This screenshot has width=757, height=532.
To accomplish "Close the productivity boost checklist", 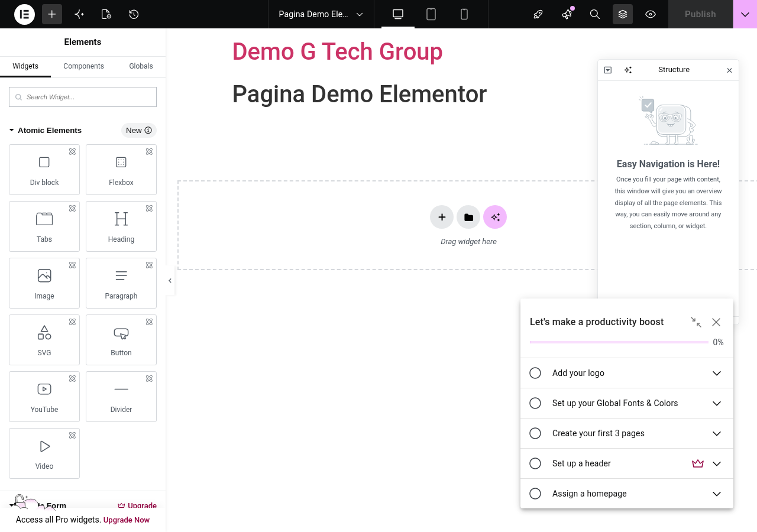I will pos(716,322).
